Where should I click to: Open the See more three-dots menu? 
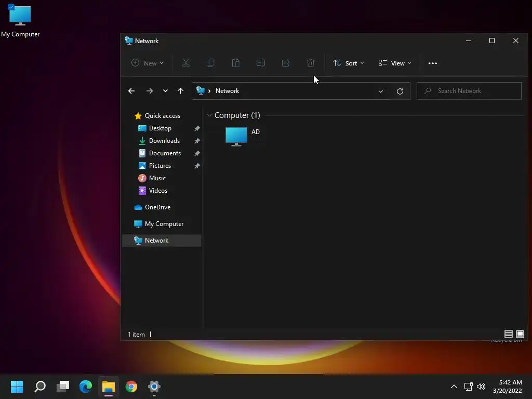tap(433, 63)
